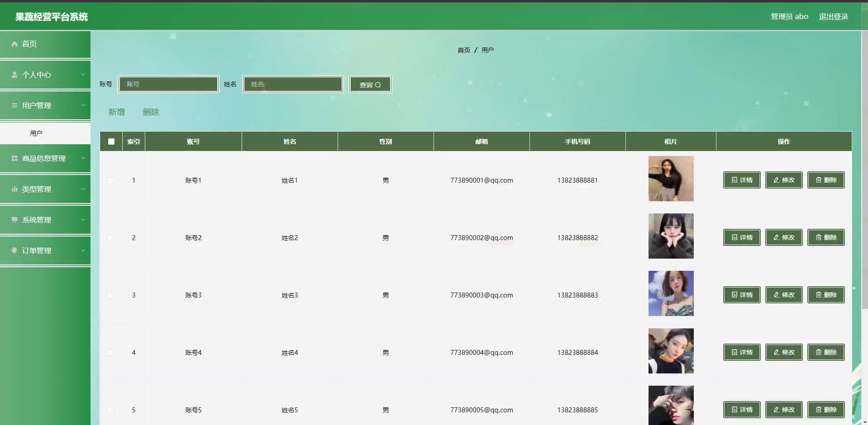Viewport: 868px width, 425px height.
Task: Click the 修改 pencil icon in 账号4 row
Action: (777, 352)
